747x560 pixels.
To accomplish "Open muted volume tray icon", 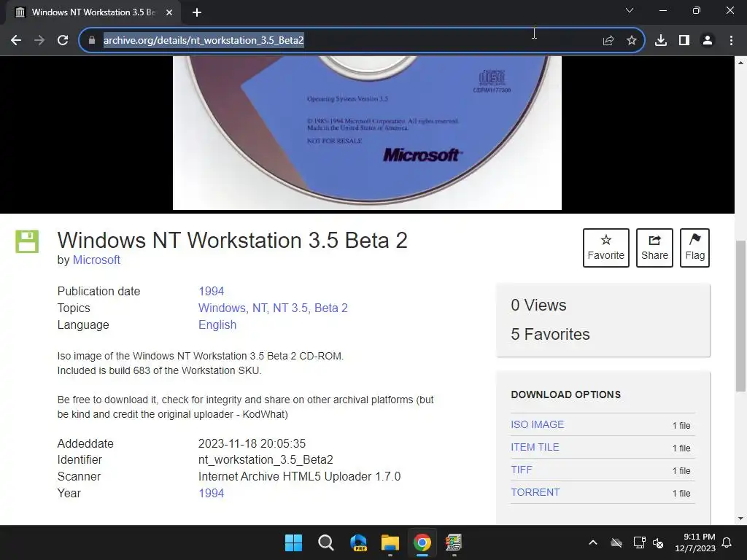I will 658,542.
